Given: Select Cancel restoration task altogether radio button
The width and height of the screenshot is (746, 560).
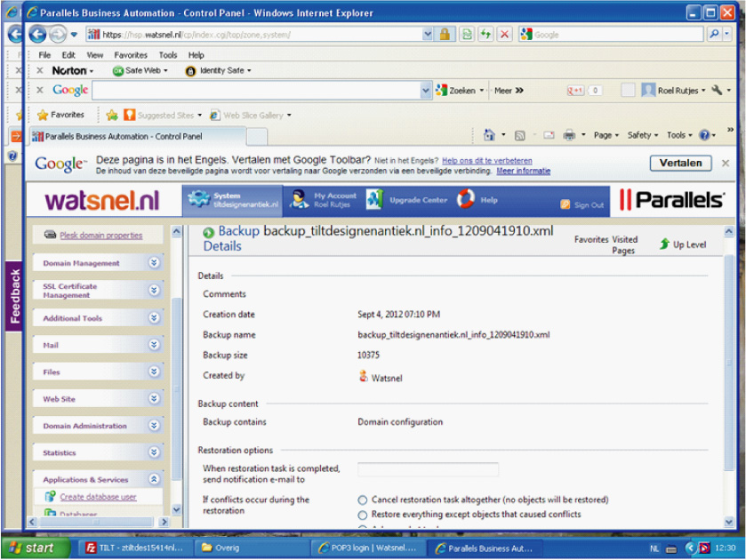Looking at the screenshot, I should [x=363, y=500].
